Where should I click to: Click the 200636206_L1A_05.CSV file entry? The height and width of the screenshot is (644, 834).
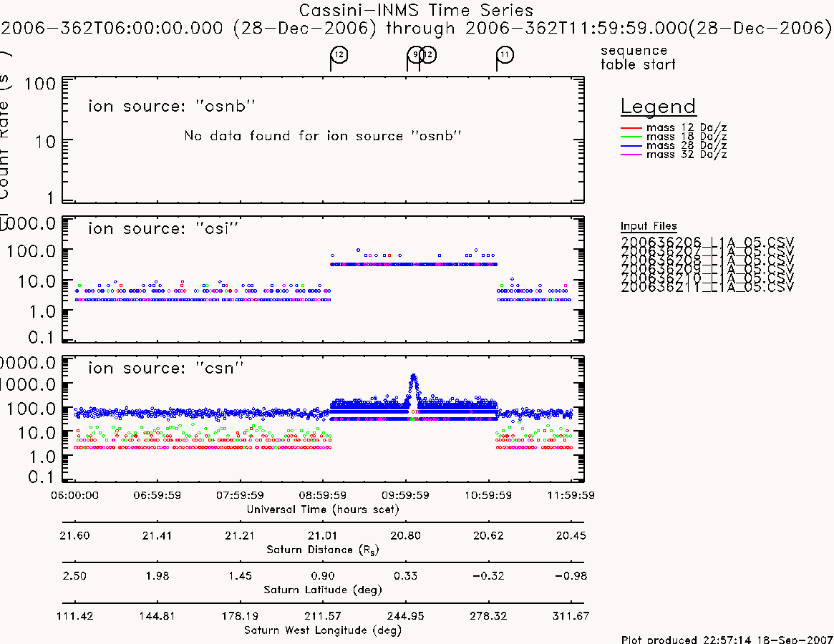(x=707, y=242)
